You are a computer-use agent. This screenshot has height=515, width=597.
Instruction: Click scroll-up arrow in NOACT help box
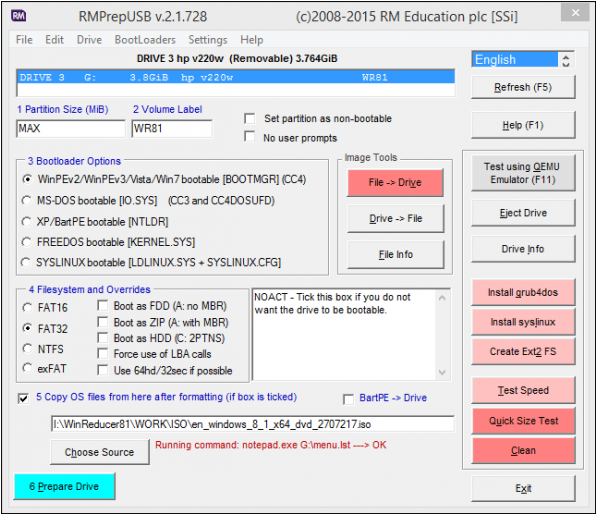[x=442, y=298]
